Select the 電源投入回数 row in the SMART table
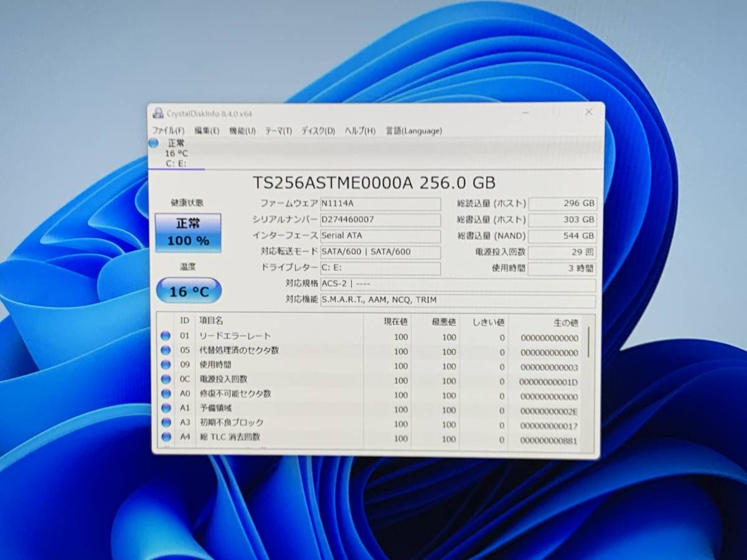Viewport: 747px width, 560px height. click(x=370, y=380)
